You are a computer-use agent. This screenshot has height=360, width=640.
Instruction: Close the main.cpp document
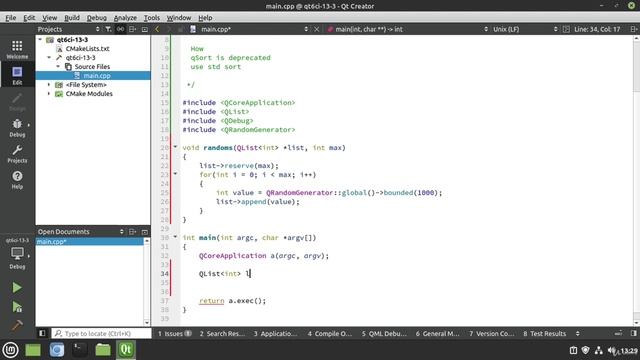[316, 29]
